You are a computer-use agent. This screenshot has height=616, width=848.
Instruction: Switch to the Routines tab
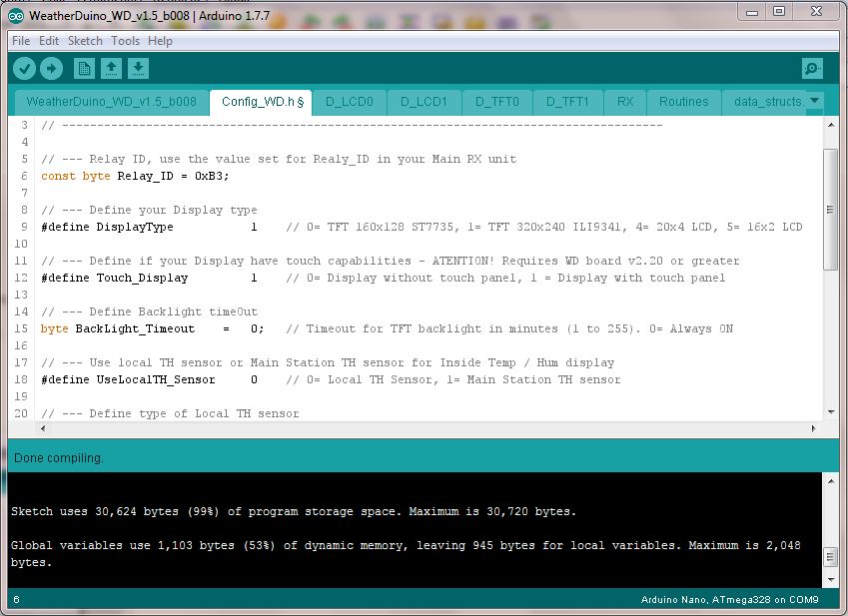click(683, 102)
